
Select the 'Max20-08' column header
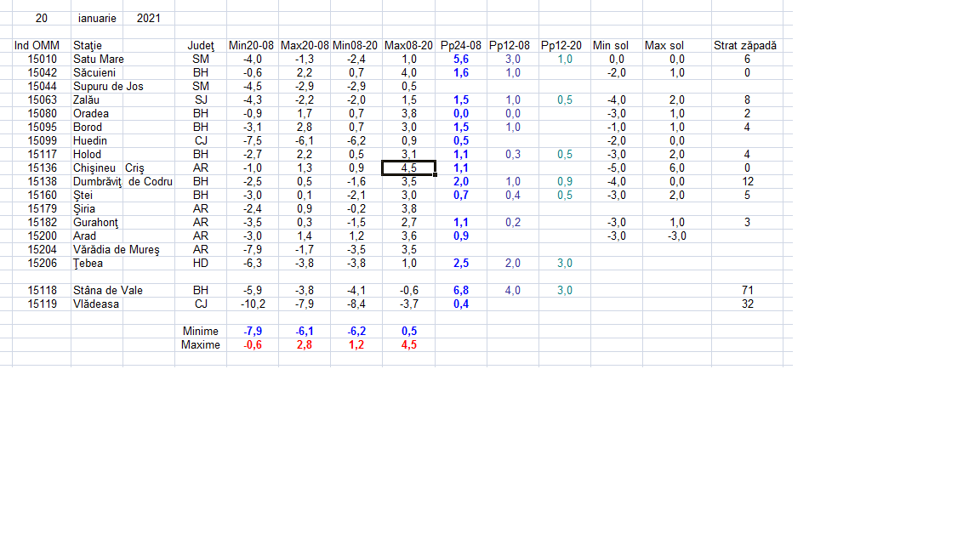coord(305,46)
